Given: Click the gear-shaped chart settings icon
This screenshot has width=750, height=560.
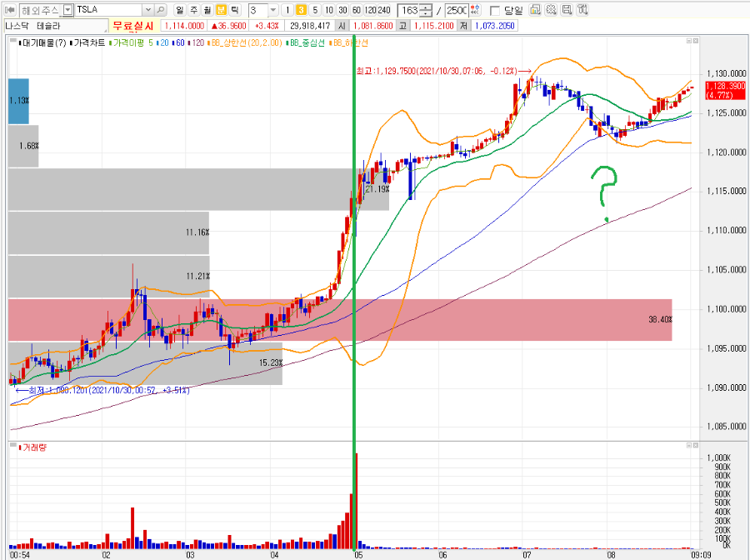Looking at the screenshot, I should click(551, 9).
